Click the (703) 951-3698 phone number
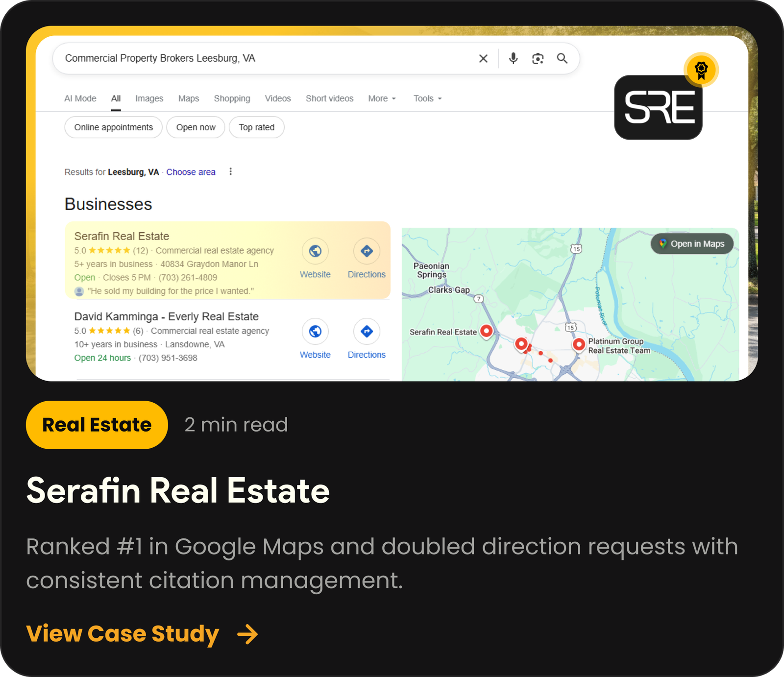The height and width of the screenshot is (677, 784). click(168, 358)
